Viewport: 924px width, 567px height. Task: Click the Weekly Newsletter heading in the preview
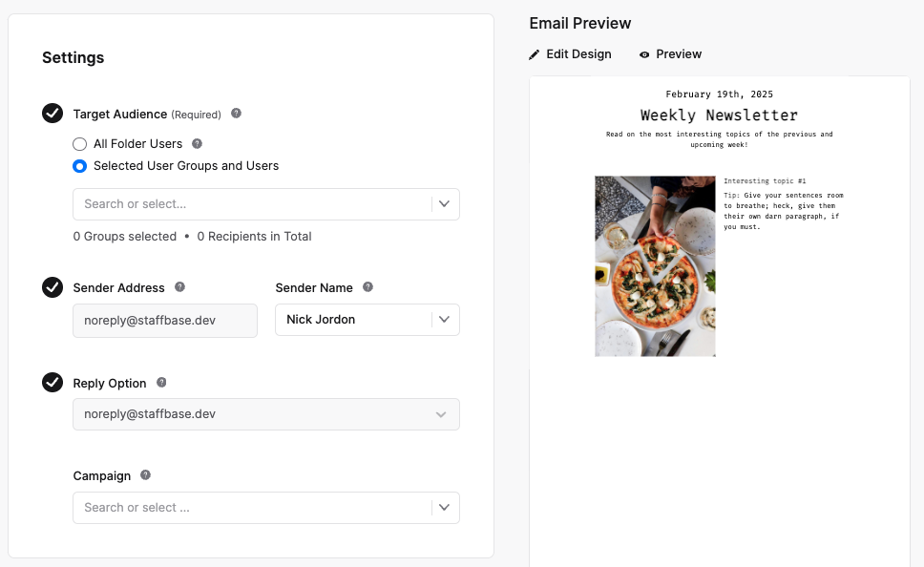719,115
